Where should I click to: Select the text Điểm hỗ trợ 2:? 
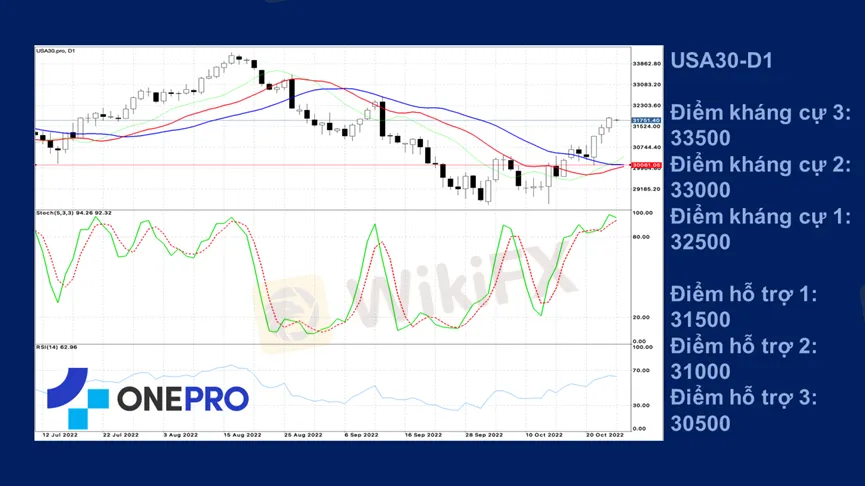(743, 346)
